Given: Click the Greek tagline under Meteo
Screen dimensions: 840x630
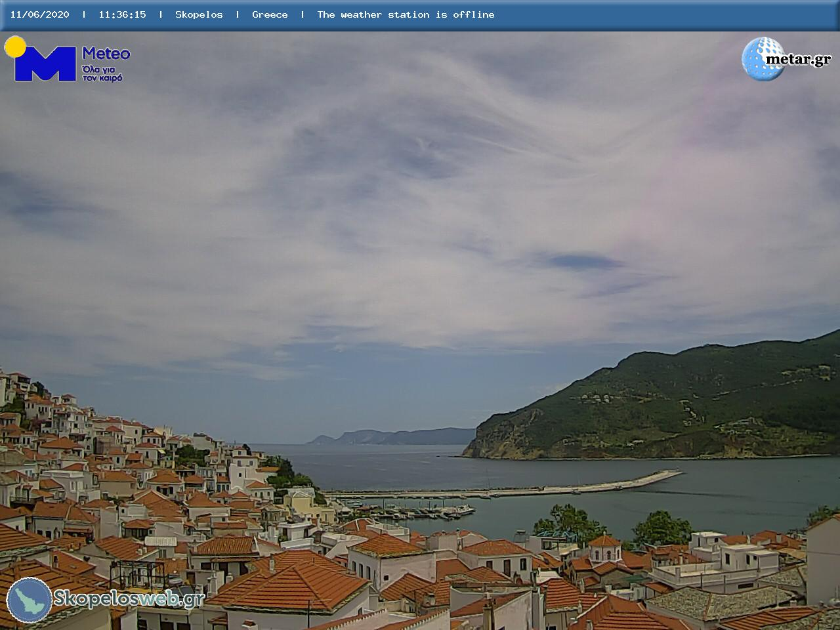Looking at the screenshot, I should click(x=102, y=73).
